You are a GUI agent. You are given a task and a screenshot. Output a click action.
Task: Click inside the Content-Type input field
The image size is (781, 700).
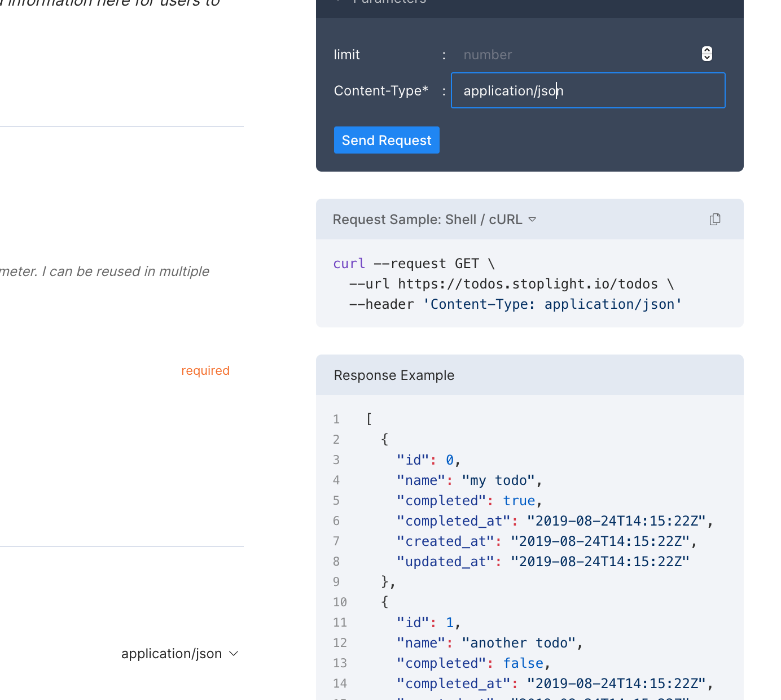click(587, 90)
